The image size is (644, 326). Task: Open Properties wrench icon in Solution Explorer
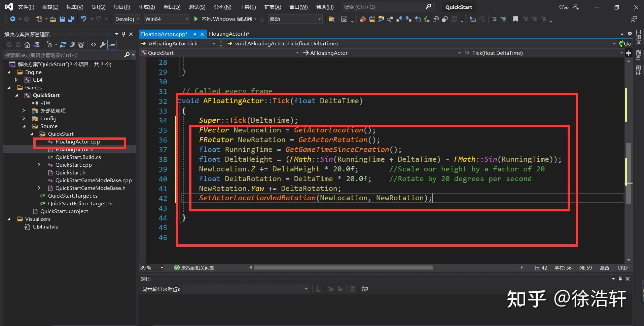(x=103, y=44)
